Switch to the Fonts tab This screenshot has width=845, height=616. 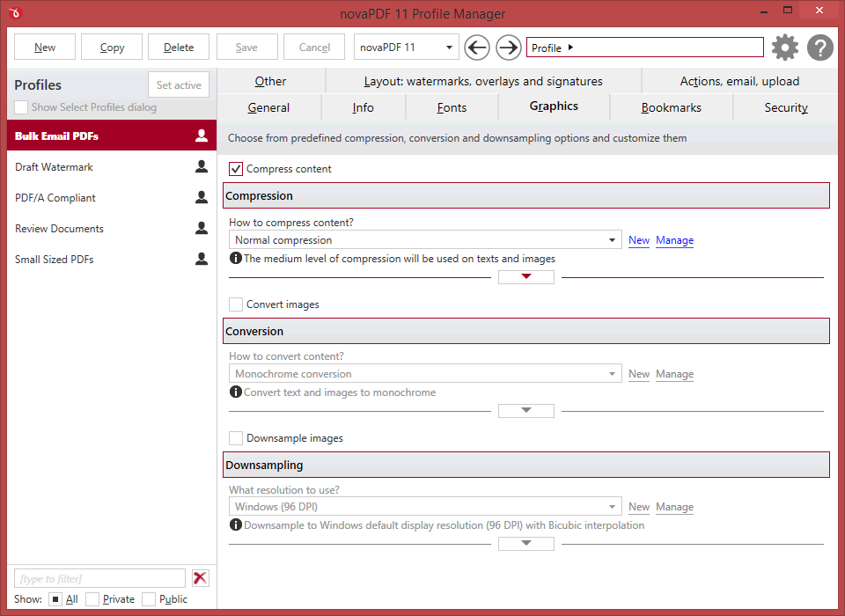(452, 107)
